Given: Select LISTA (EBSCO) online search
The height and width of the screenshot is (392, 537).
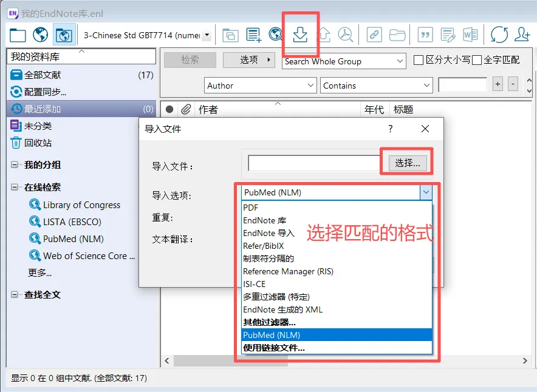Looking at the screenshot, I should (x=66, y=221).
